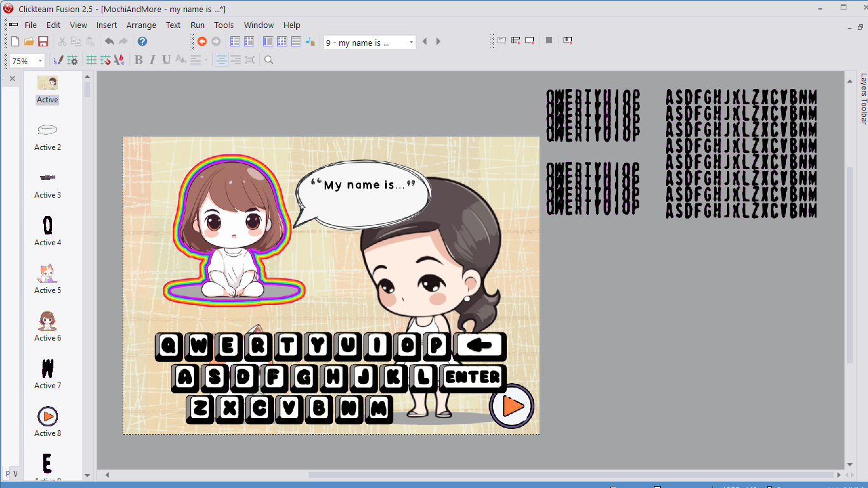Image resolution: width=868 pixels, height=488 pixels.
Task: Click the orange play button in the frame
Action: [512, 406]
